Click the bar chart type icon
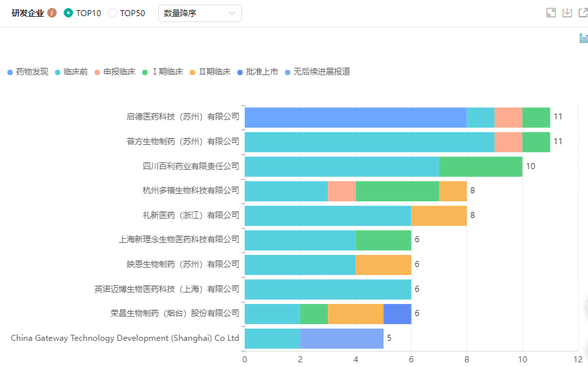588x367 pixels. 583,38
